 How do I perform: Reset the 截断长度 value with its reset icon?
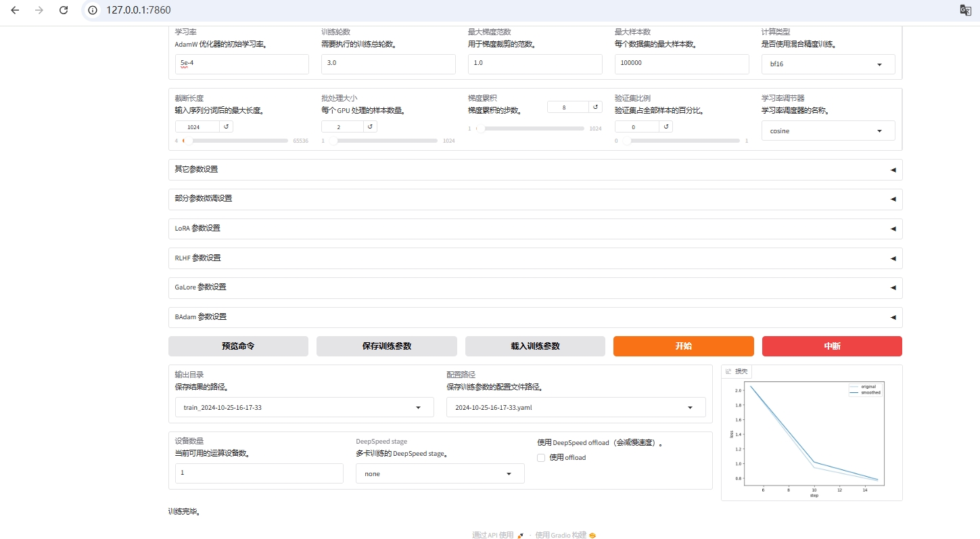tap(227, 126)
